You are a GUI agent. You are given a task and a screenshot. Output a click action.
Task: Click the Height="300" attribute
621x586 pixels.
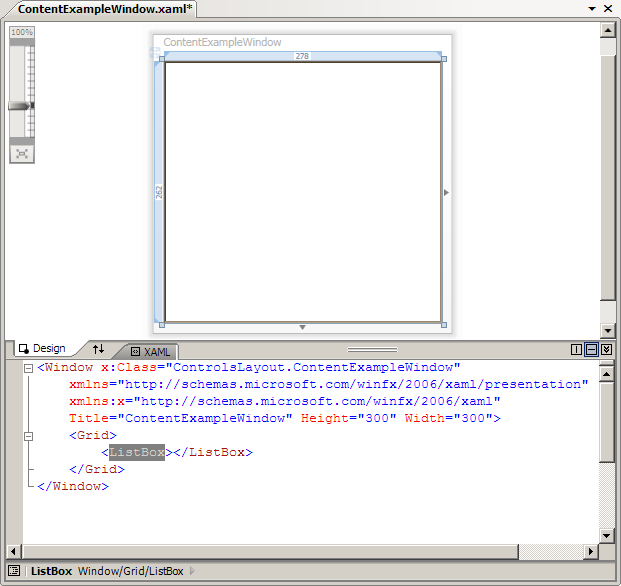(349, 418)
